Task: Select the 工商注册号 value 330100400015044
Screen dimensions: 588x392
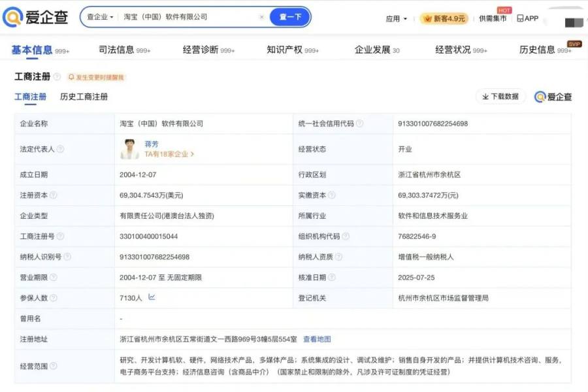Action: point(148,237)
